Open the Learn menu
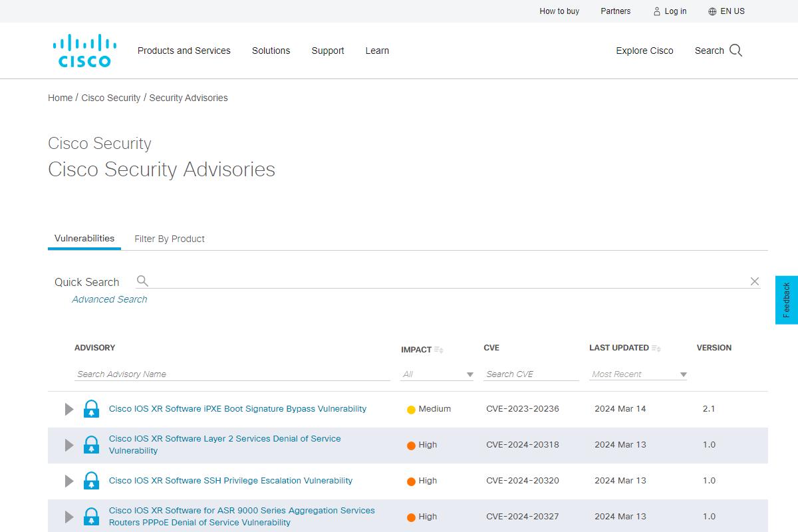The image size is (798, 532). click(377, 51)
